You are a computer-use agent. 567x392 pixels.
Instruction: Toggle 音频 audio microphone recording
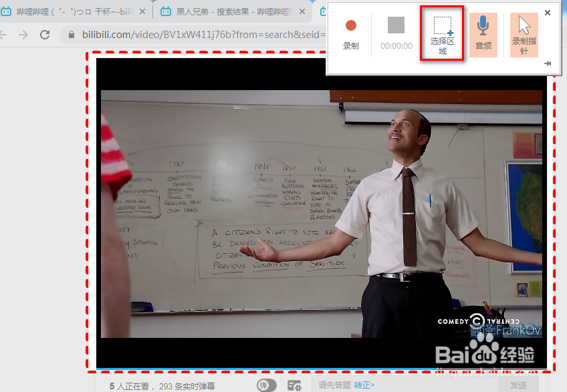pos(483,35)
